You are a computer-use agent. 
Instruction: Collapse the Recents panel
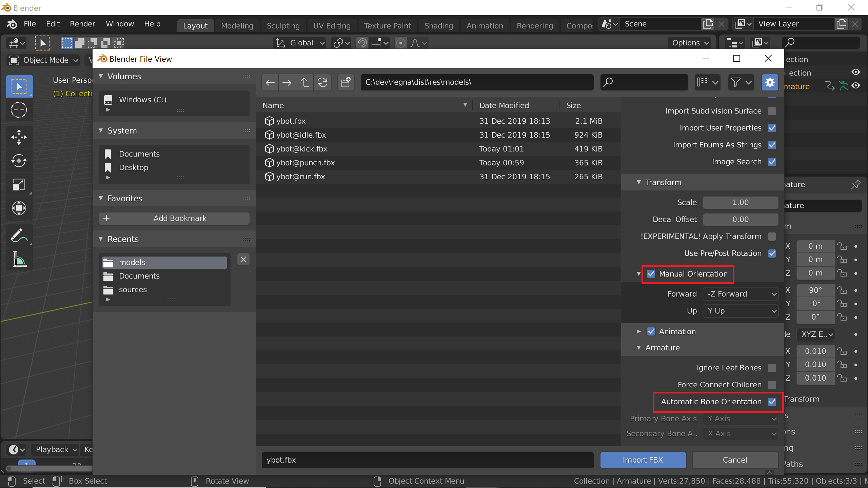pyautogui.click(x=101, y=239)
